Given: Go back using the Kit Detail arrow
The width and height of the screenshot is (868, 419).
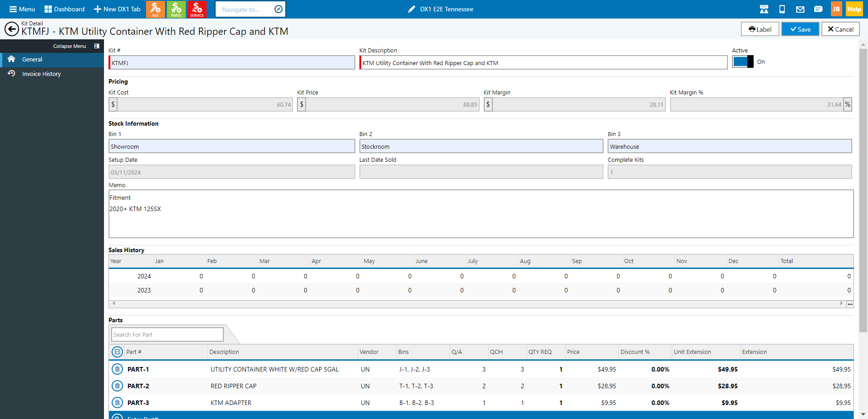Looking at the screenshot, I should click(x=11, y=29).
